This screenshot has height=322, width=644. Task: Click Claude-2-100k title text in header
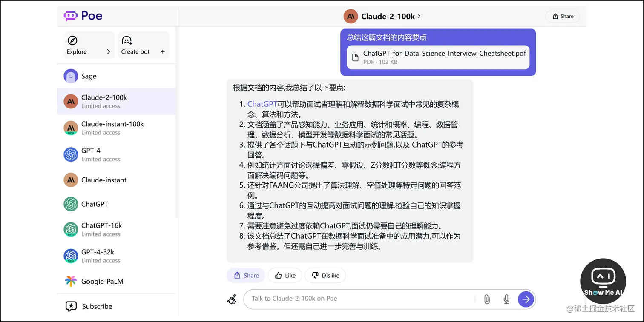[x=388, y=16]
